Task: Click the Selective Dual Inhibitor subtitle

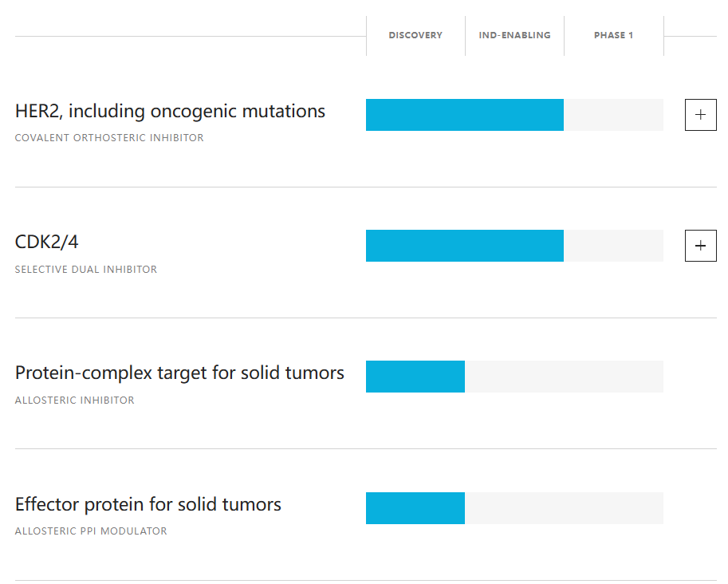Action: coord(86,270)
